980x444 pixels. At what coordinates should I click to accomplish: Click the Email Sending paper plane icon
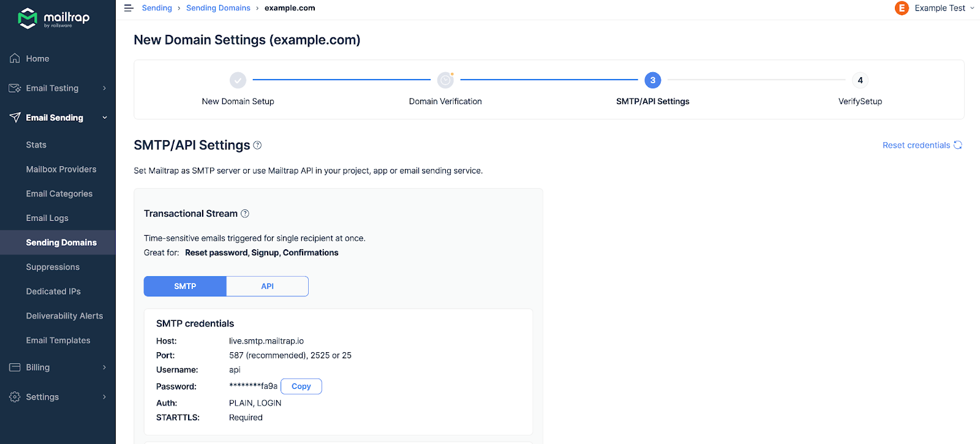pos(15,118)
